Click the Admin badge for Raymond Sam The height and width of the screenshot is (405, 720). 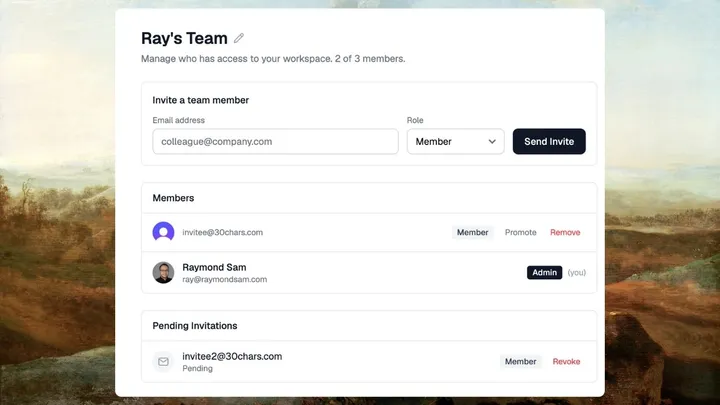pyautogui.click(x=545, y=272)
